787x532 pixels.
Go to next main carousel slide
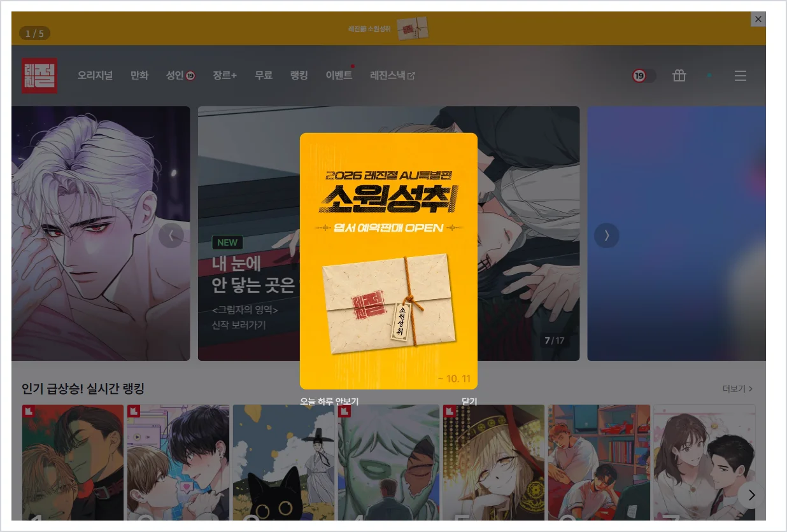[607, 235]
